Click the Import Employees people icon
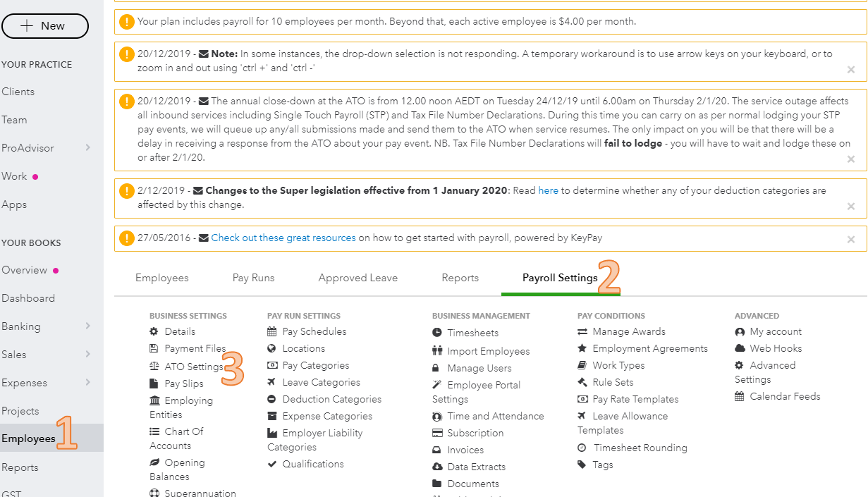The width and height of the screenshot is (868, 497). click(437, 351)
